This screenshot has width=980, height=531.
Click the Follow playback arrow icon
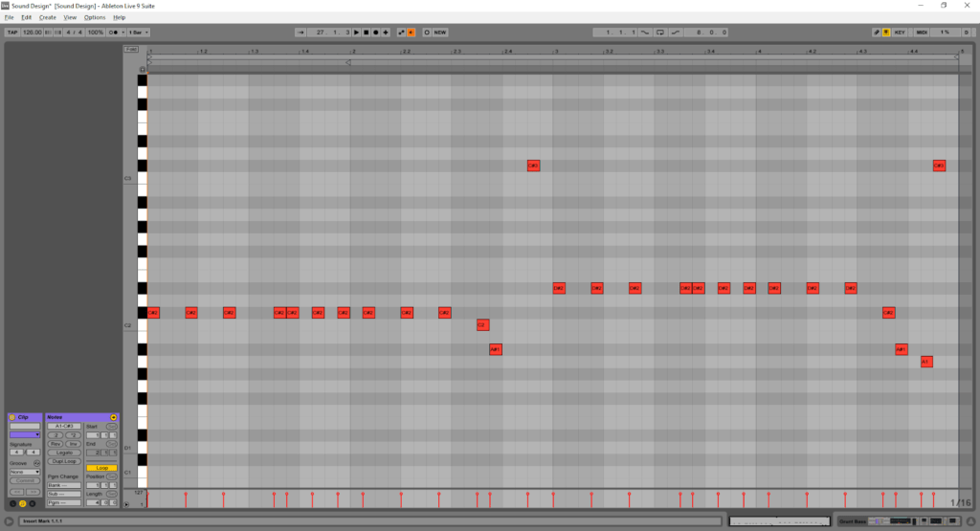click(301, 32)
